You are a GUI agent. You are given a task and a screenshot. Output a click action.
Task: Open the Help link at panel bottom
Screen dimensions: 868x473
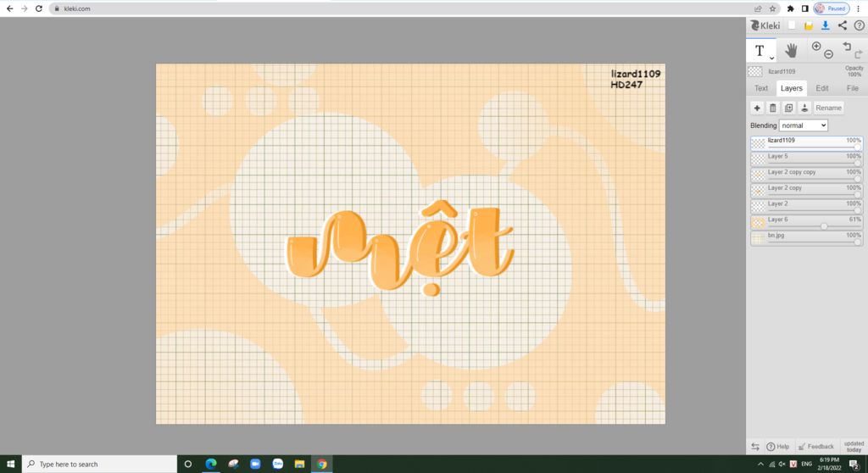pyautogui.click(x=778, y=447)
